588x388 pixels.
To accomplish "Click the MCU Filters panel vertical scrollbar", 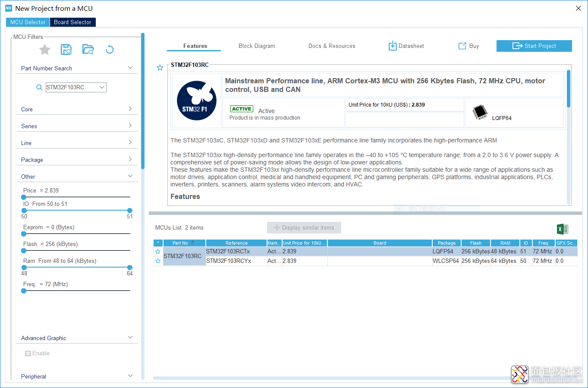I will coord(143,101).
